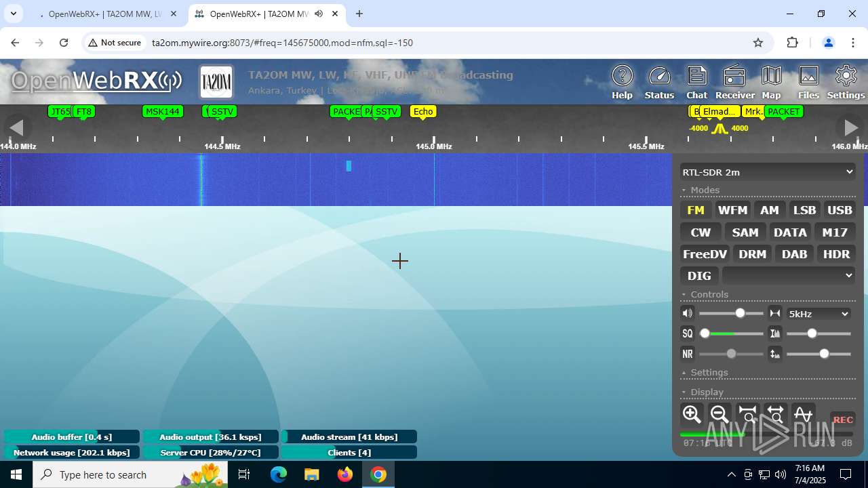Adjust the waterfall maximum level slider

click(818, 354)
